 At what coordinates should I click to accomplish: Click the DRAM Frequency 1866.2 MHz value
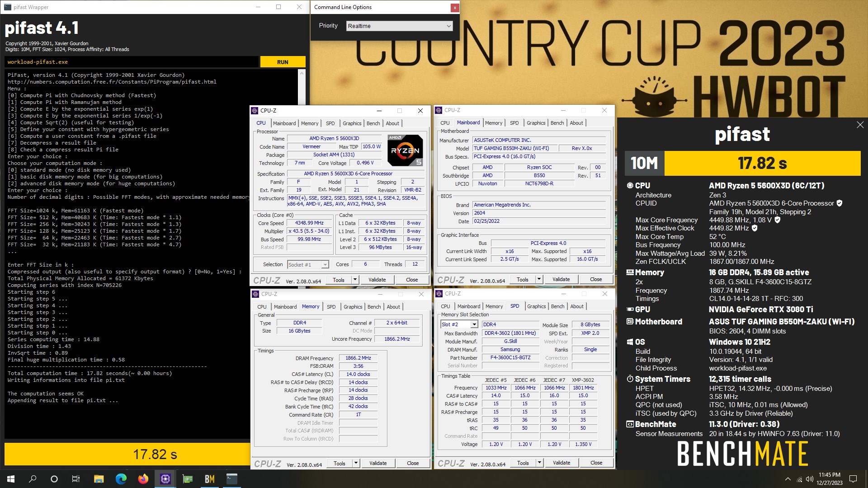click(x=358, y=358)
